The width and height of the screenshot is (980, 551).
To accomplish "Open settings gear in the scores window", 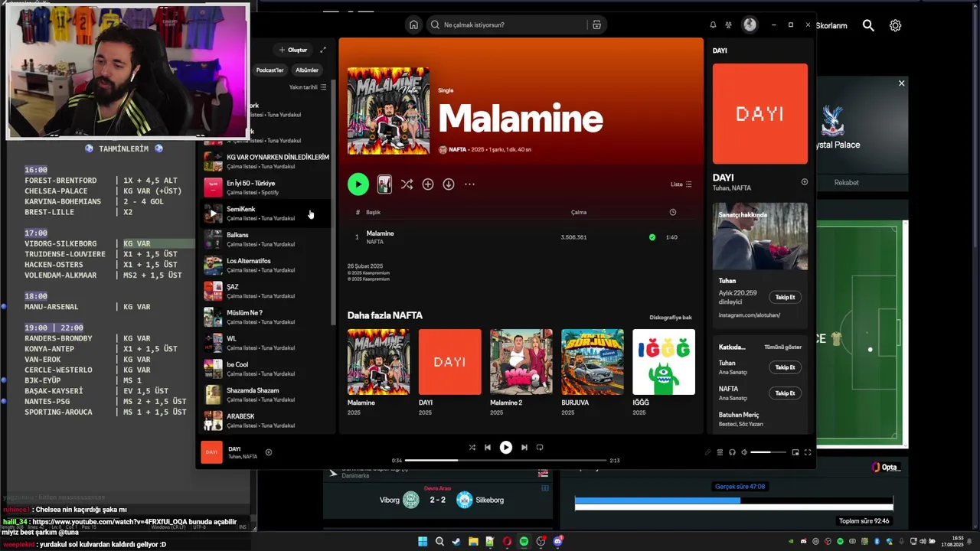I will coord(895,25).
